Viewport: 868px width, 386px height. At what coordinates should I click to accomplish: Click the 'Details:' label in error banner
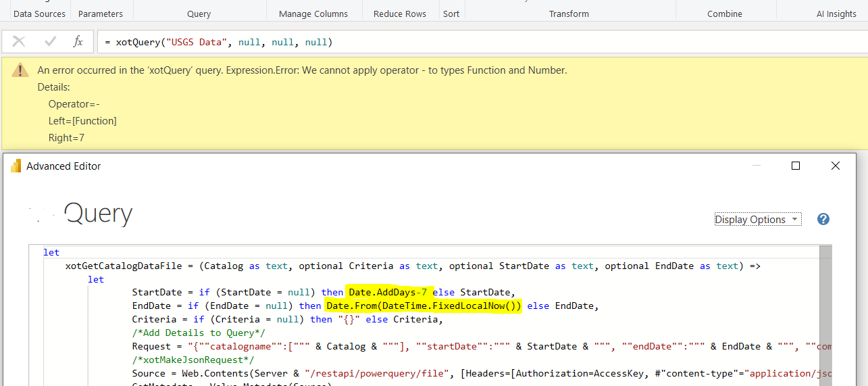click(x=54, y=87)
